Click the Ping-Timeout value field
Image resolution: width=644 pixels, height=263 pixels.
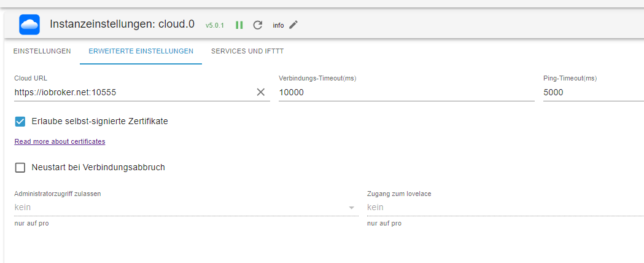point(592,92)
